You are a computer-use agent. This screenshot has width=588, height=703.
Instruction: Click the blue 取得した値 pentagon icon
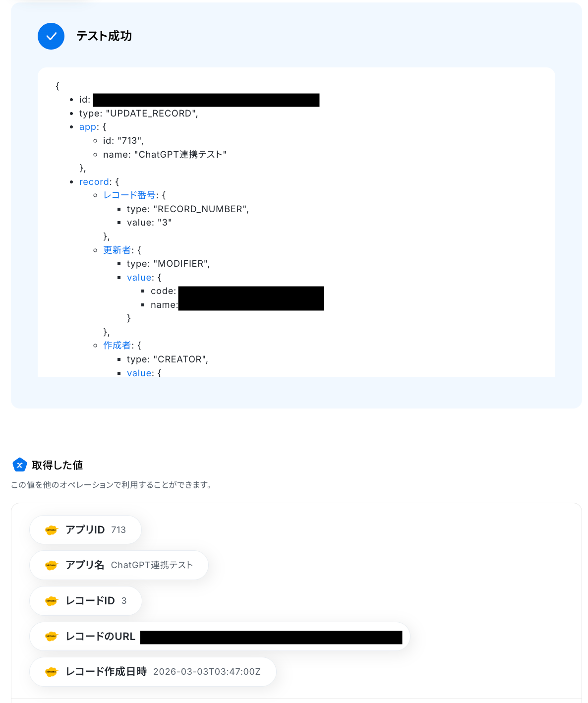click(x=19, y=465)
